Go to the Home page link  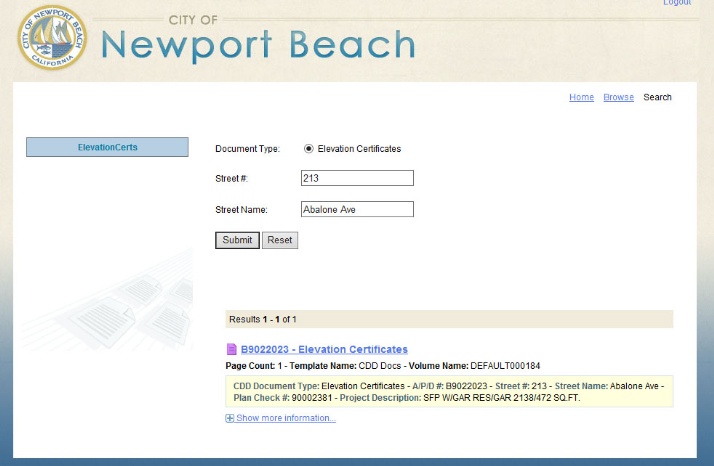click(x=581, y=97)
